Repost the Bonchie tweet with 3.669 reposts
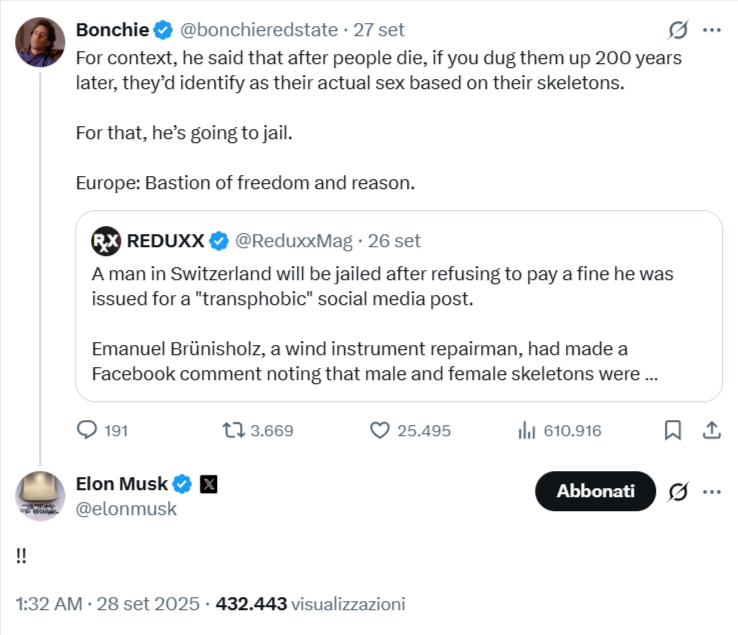 [x=233, y=430]
